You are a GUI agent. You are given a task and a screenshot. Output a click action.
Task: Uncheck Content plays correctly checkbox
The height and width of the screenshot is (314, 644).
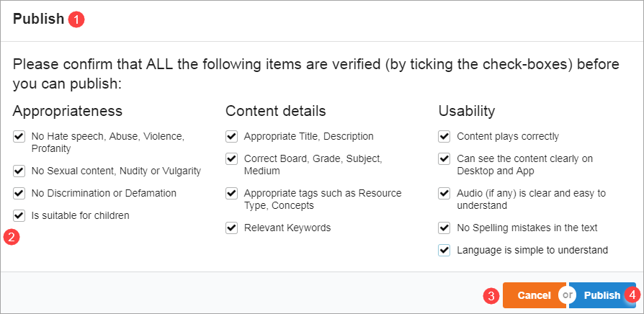[x=444, y=136]
